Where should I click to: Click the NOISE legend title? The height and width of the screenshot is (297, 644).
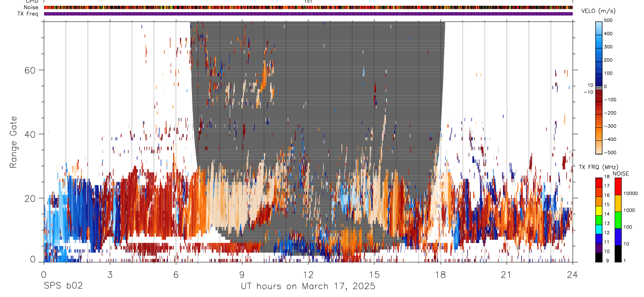coord(621,174)
